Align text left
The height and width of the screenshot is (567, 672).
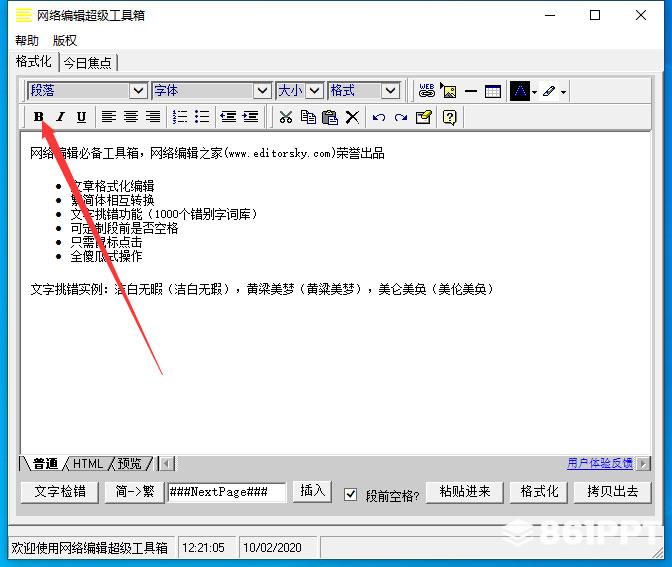109,117
